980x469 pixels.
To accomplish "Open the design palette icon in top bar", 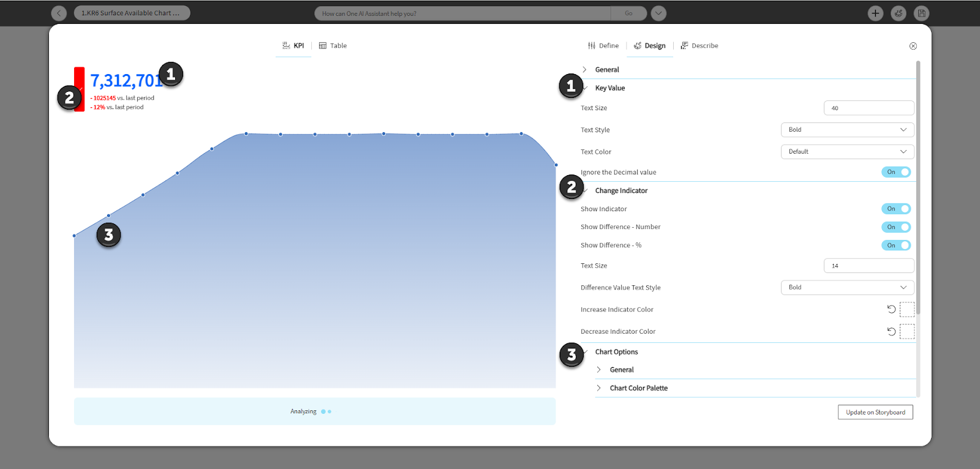I will [899, 13].
